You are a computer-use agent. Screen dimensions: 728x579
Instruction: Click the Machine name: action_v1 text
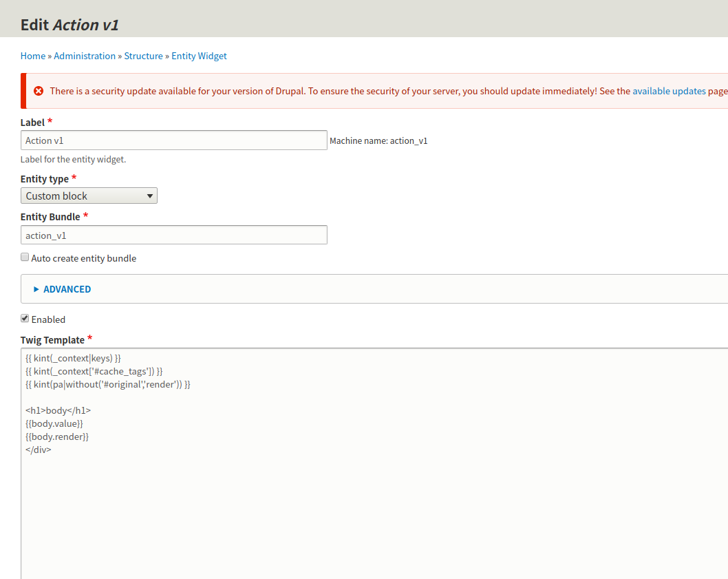pyautogui.click(x=378, y=140)
